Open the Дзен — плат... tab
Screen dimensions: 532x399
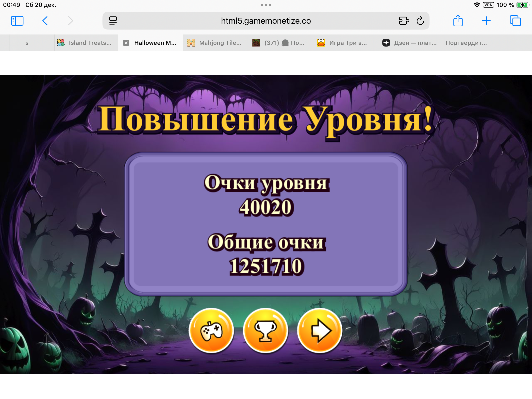[410, 43]
